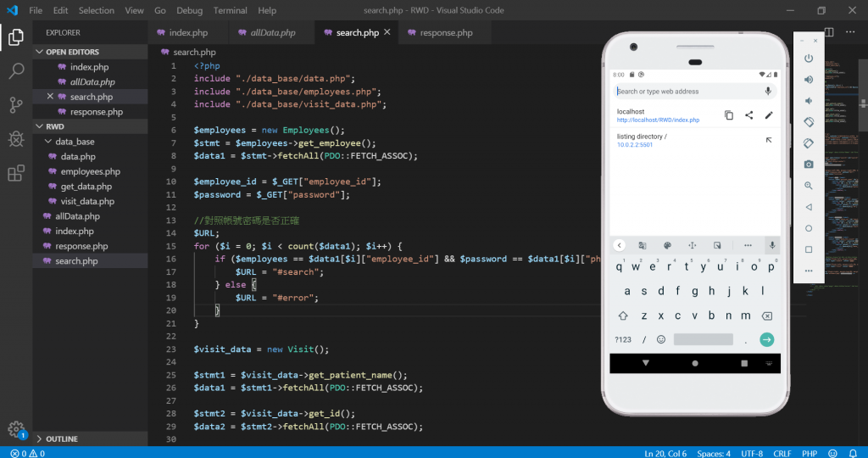Click the emulator volume down icon
The height and width of the screenshot is (458, 868).
(x=808, y=101)
